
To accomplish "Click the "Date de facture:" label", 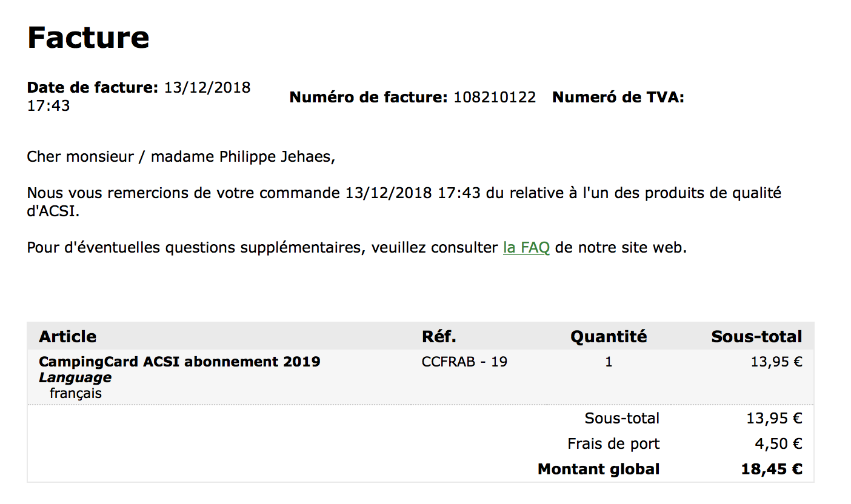I will click(92, 88).
